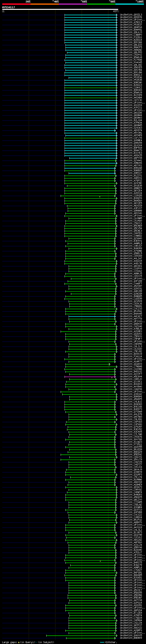Viewport: 146px width, 644px height.
Task: Select hit label UniRef100_Q1Q4V3
Action: [x=131, y=364]
